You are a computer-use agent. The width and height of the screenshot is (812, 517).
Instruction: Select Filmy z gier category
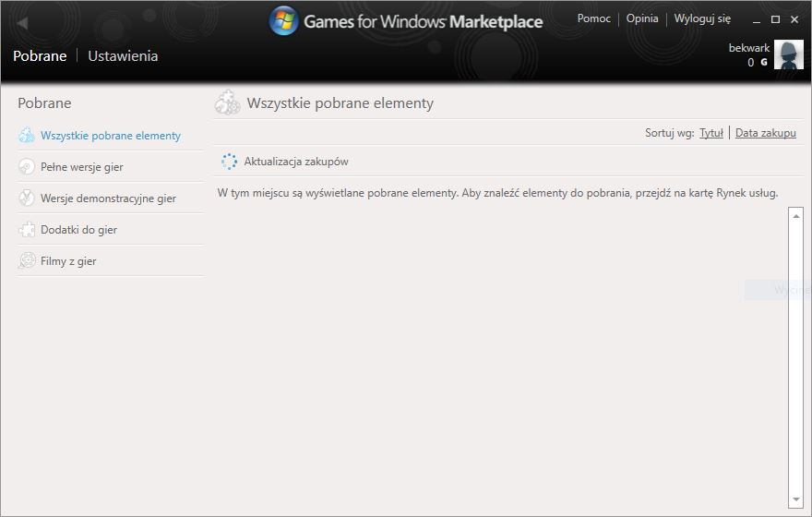(68, 261)
